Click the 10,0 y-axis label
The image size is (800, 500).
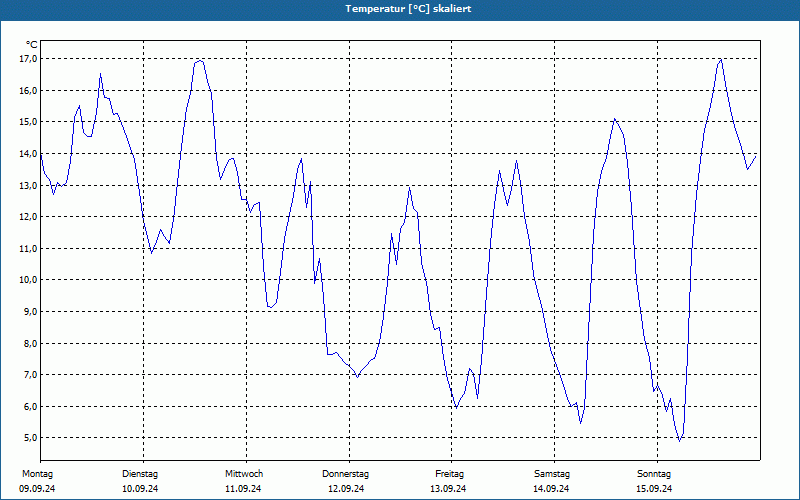[x=29, y=280]
